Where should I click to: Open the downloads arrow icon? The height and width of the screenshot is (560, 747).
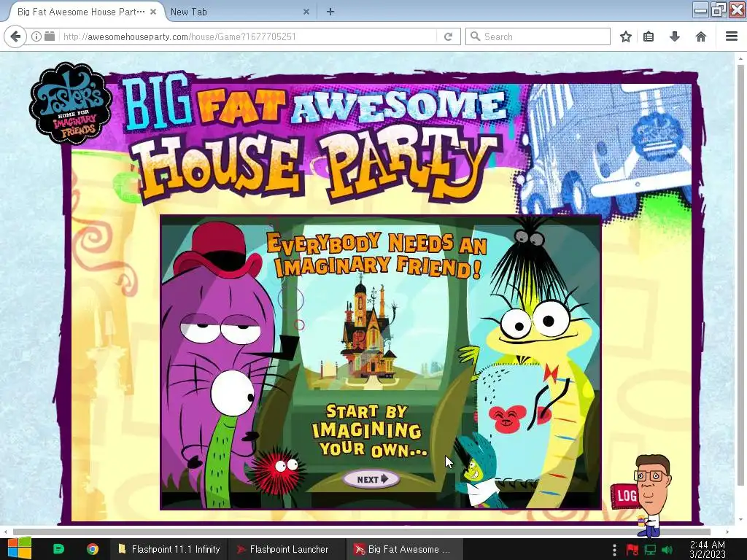coord(675,36)
